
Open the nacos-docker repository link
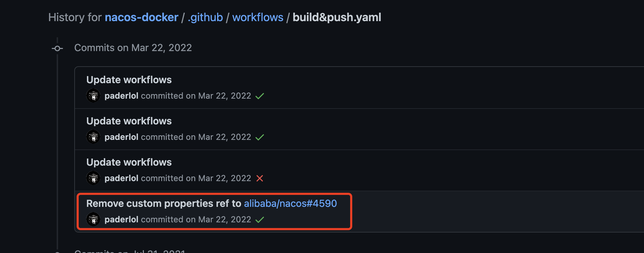click(x=141, y=17)
